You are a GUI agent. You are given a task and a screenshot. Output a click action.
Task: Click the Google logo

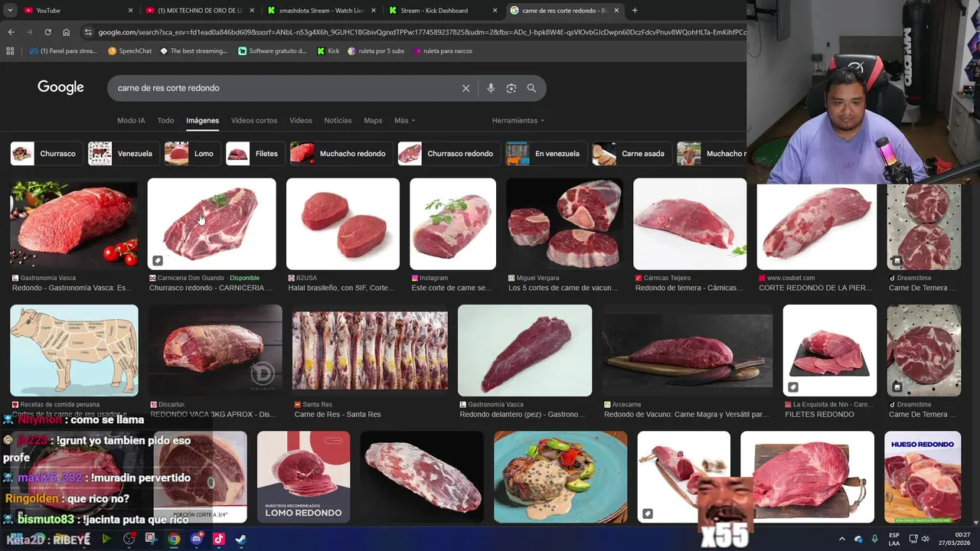pos(60,87)
